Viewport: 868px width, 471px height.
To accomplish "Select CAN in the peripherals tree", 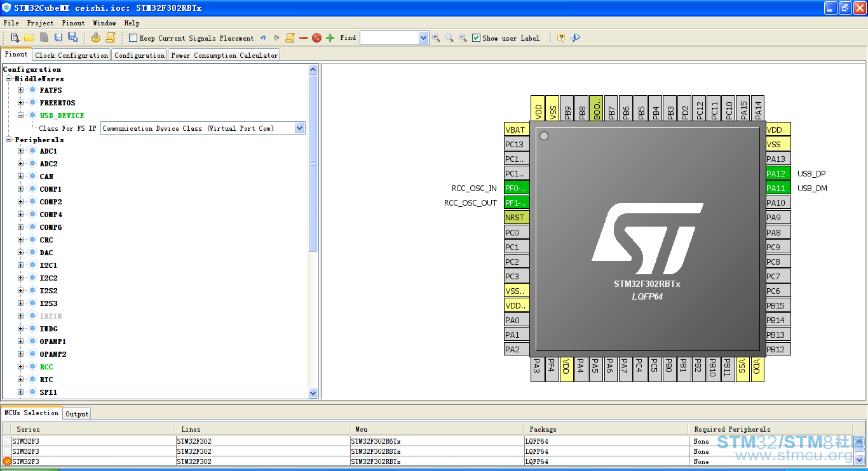I will [46, 176].
